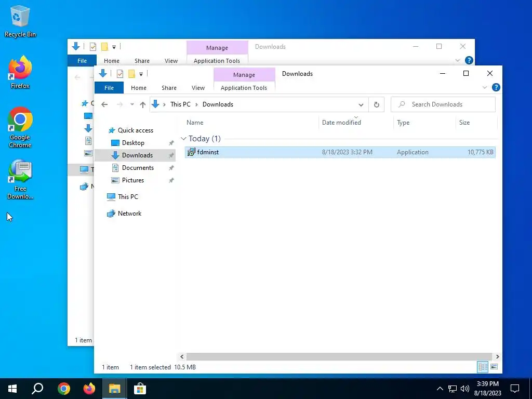Sort by the Date modified column header
Image resolution: width=532 pixels, height=399 pixels.
point(356,123)
